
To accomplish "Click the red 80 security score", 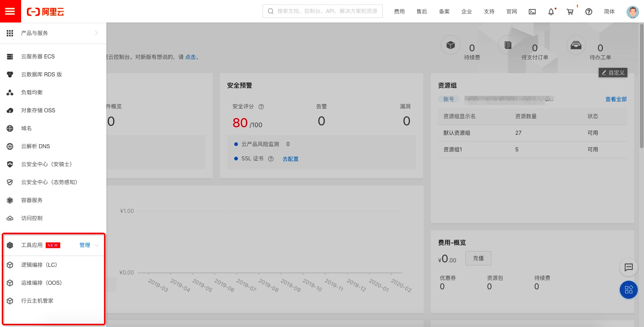I will (x=240, y=123).
